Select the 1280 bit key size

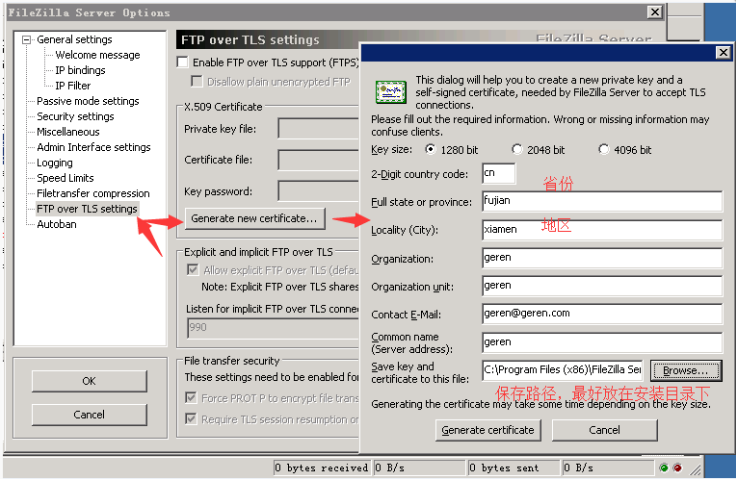click(x=430, y=149)
